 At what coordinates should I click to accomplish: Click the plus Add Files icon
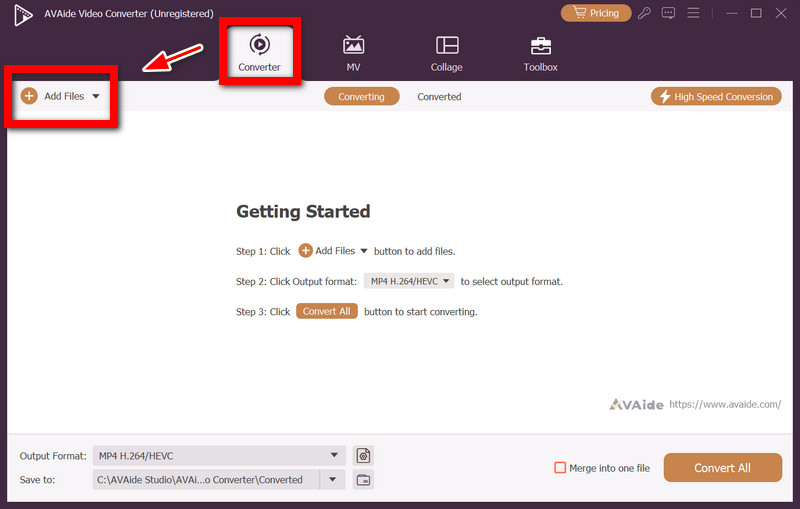(x=29, y=96)
